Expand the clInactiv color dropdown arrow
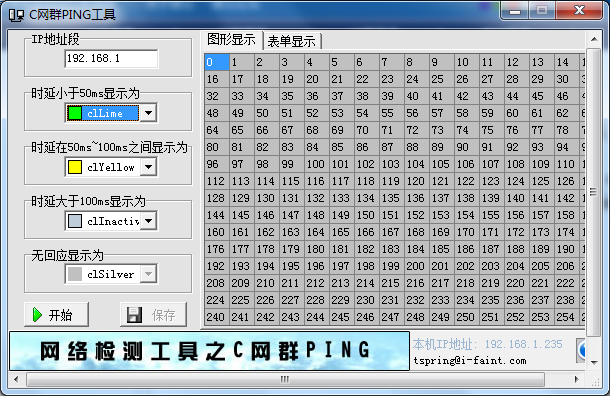The height and width of the screenshot is (396, 610). tap(148, 221)
